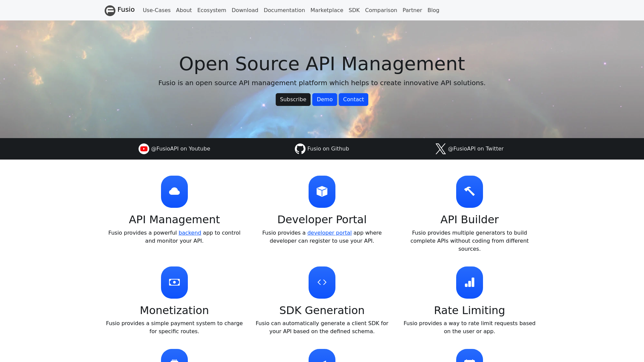Click the cash icon above Monetization
The height and width of the screenshot is (362, 644).
pyautogui.click(x=174, y=282)
